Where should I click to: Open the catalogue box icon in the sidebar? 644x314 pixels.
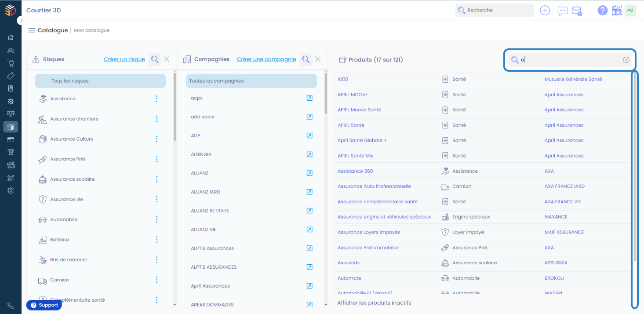point(11,127)
